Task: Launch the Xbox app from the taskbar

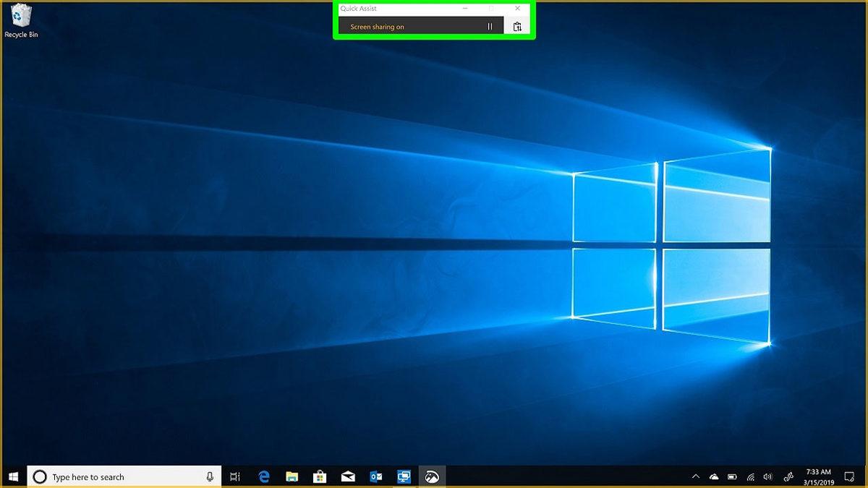Action: tap(431, 476)
